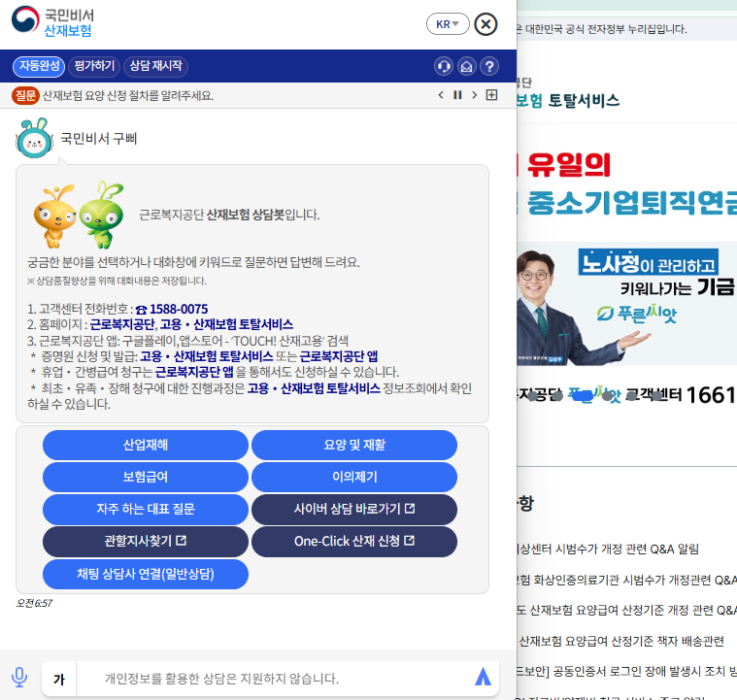Image resolution: width=737 pixels, height=700 pixels.
Task: Click the question text 산재보험 요양 신청 절차를 알려주세요
Action: (128, 95)
